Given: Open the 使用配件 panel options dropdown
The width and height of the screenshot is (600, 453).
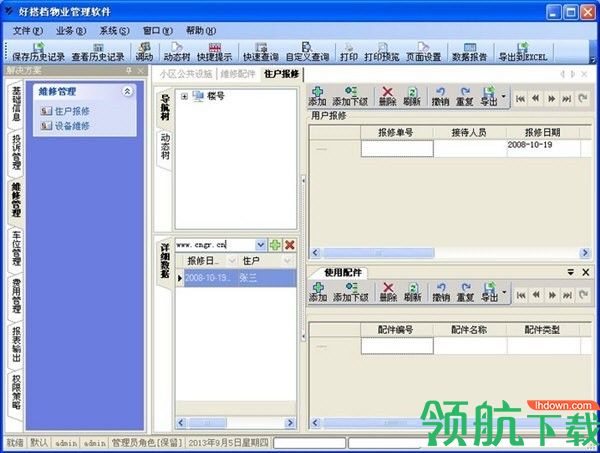Looking at the screenshot, I should tap(571, 272).
